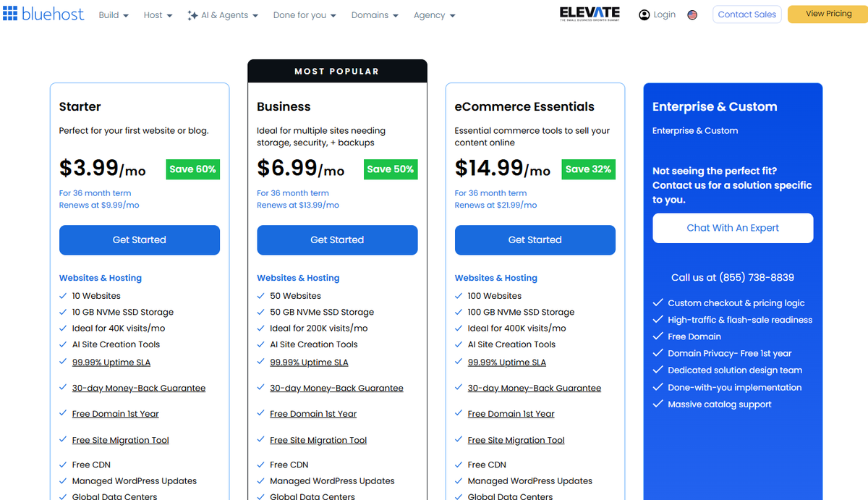
Task: Open eCommerce Free Site Migration Tool link
Action: (516, 440)
